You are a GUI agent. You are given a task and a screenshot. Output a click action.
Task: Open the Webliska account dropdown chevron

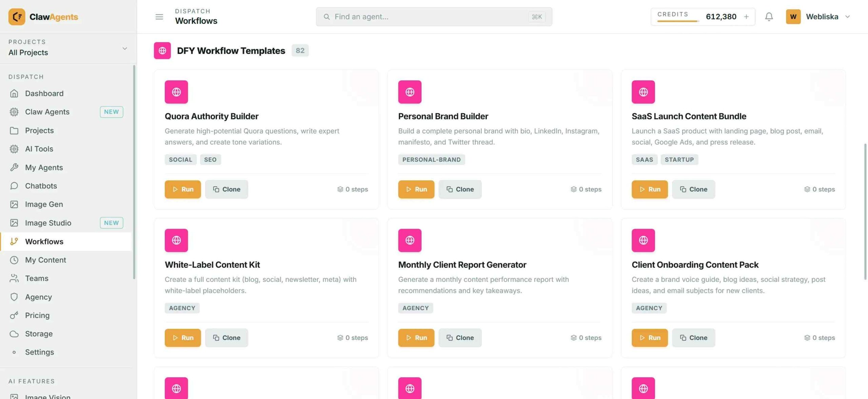[847, 17]
